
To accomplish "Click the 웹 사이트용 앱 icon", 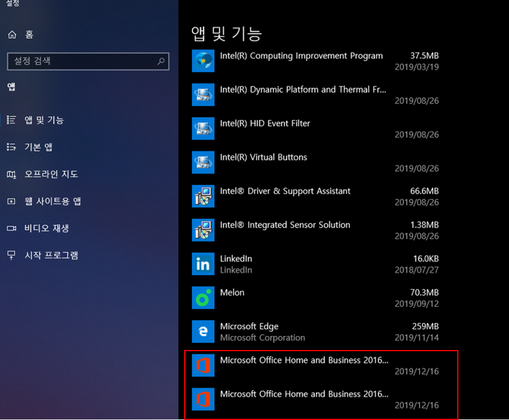I will click(x=11, y=201).
